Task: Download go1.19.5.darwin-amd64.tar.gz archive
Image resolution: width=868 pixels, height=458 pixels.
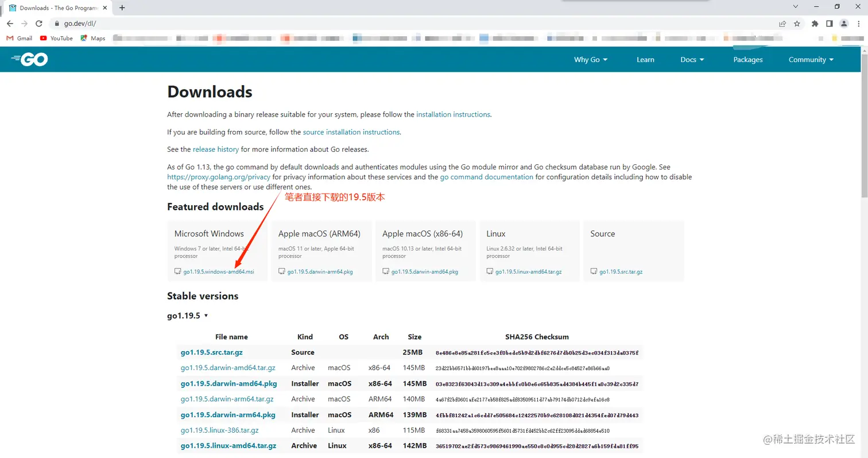Action: (x=228, y=368)
